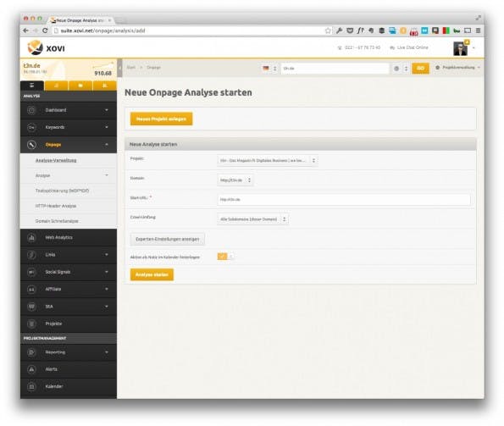
Task: Click the Web Analytics bar-chart icon
Action: click(31, 238)
